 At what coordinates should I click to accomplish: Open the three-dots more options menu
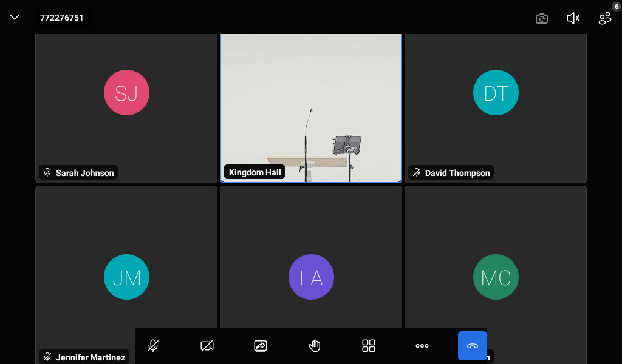(422, 346)
